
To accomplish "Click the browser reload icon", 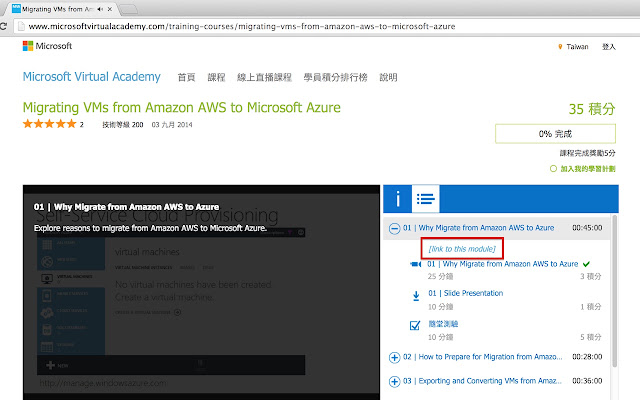I will pos(4,27).
